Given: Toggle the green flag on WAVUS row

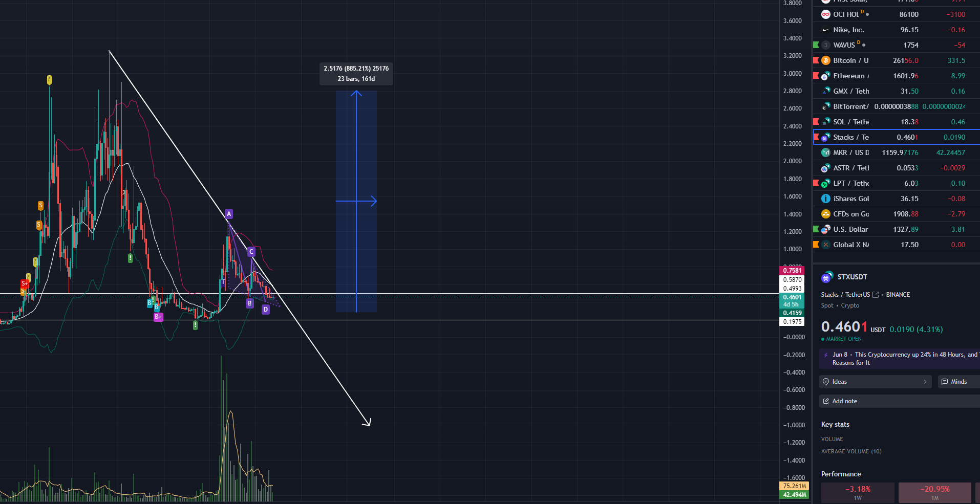Looking at the screenshot, I should (x=816, y=45).
